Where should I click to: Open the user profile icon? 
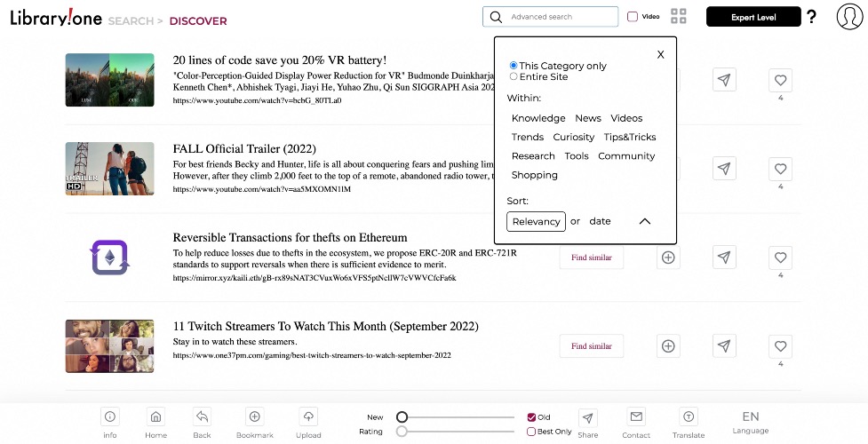point(849,17)
